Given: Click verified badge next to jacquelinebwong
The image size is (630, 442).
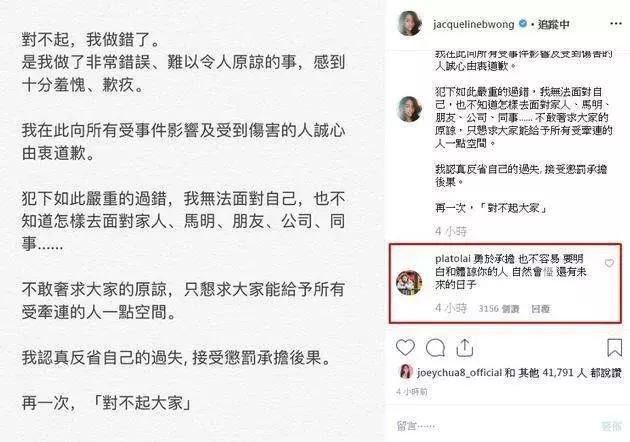Looking at the screenshot, I should coord(522,24).
